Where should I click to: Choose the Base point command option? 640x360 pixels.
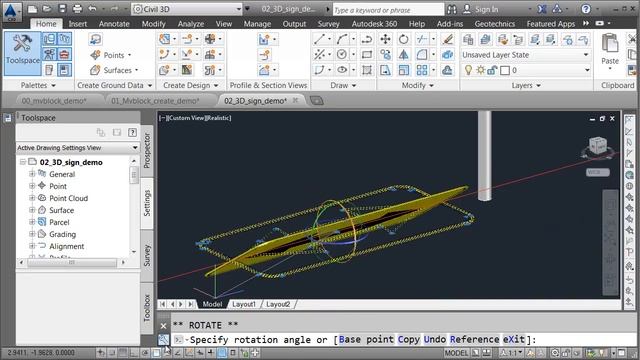pyautogui.click(x=366, y=340)
